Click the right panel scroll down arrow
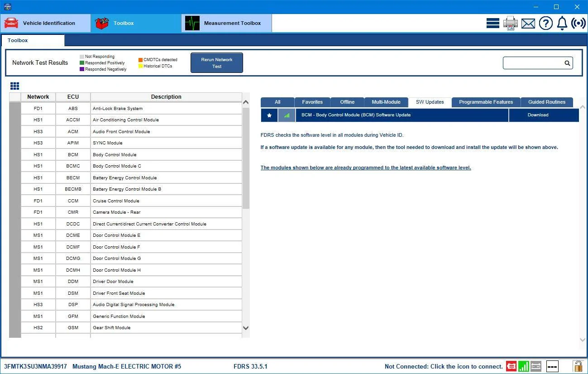 [583, 340]
